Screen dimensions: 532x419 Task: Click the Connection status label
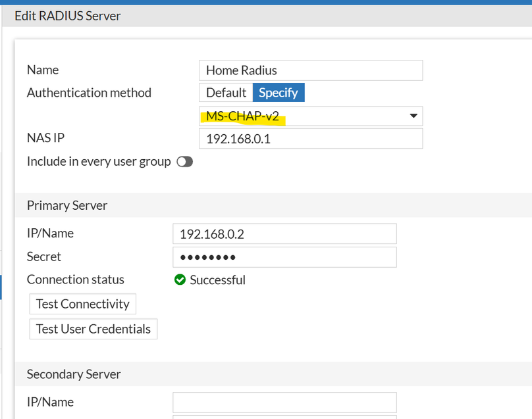(x=75, y=280)
